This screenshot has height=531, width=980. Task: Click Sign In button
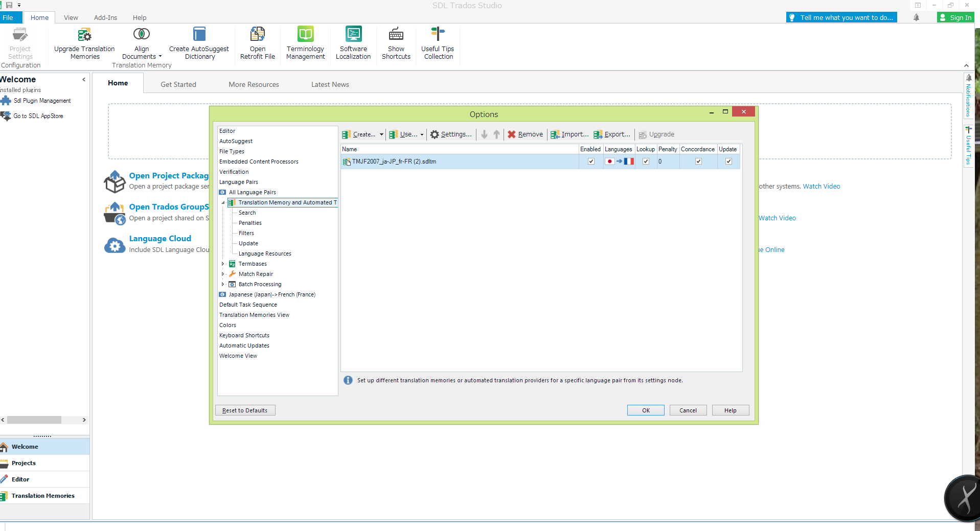pyautogui.click(x=955, y=17)
